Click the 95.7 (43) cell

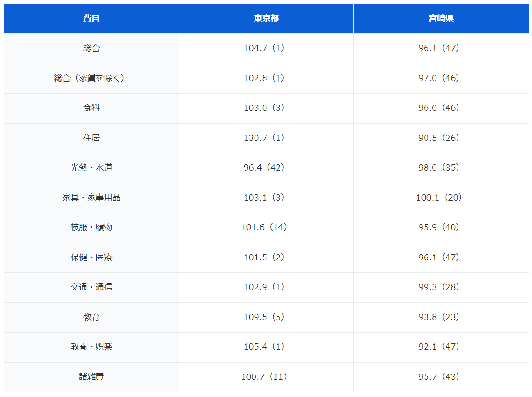pyautogui.click(x=441, y=376)
